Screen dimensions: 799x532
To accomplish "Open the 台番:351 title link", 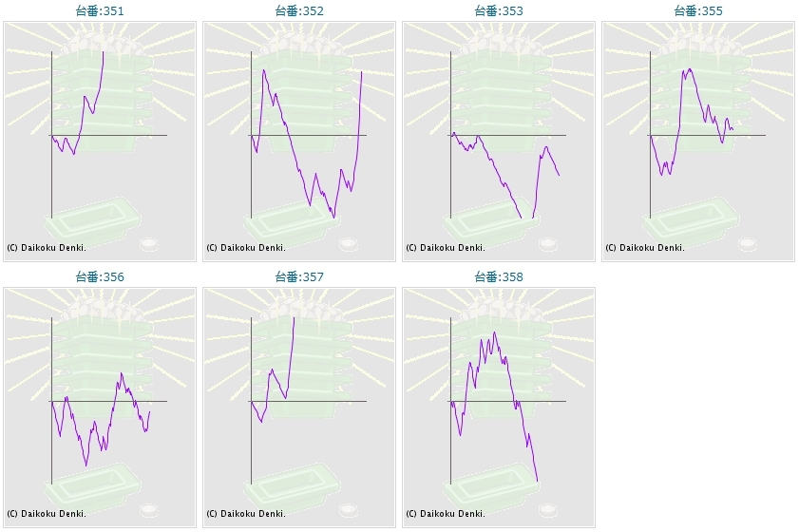I will point(100,11).
